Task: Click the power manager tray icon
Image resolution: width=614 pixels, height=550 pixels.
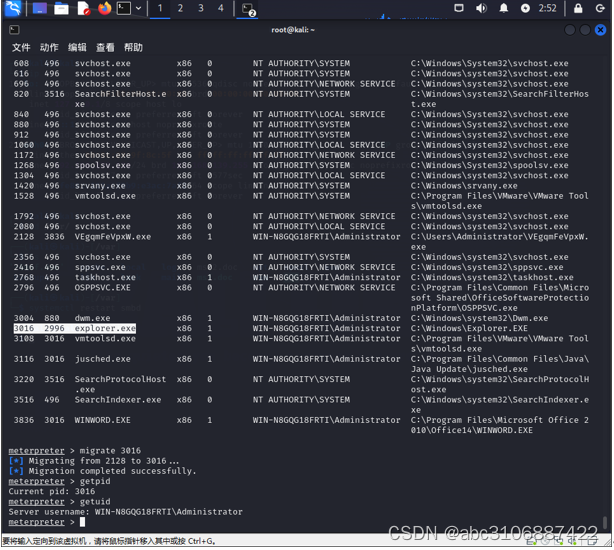Action: pos(525,8)
